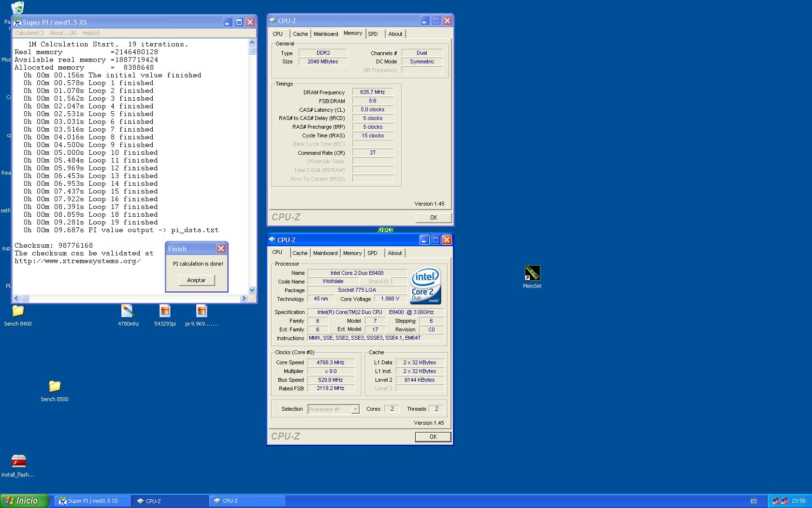Switch to Super PI taskbar button
This screenshot has width=812, height=508.
(92, 501)
